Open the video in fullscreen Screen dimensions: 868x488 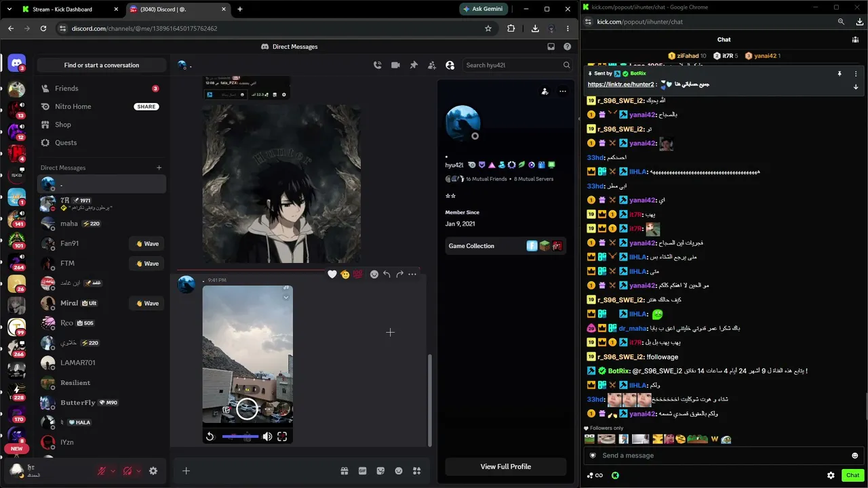click(282, 437)
